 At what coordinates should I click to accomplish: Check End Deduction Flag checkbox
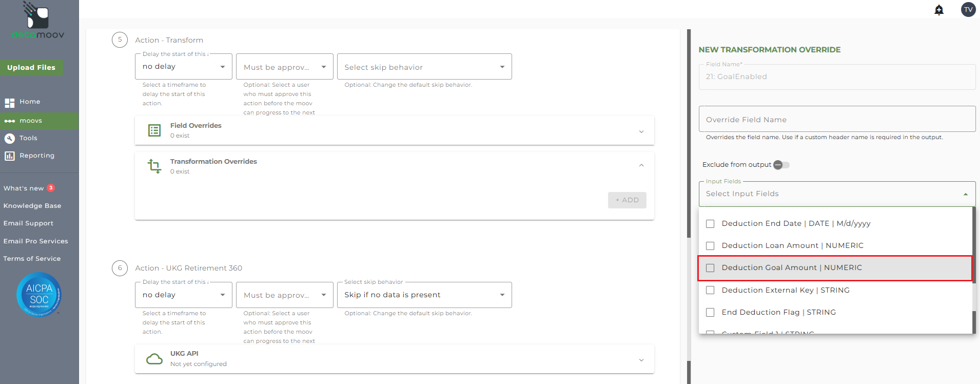(x=710, y=313)
